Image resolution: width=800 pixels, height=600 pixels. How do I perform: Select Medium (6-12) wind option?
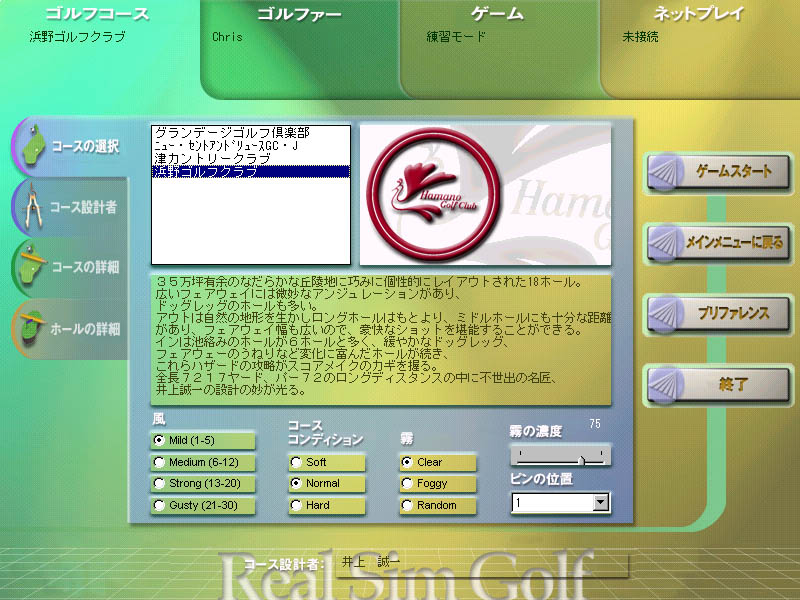(159, 462)
